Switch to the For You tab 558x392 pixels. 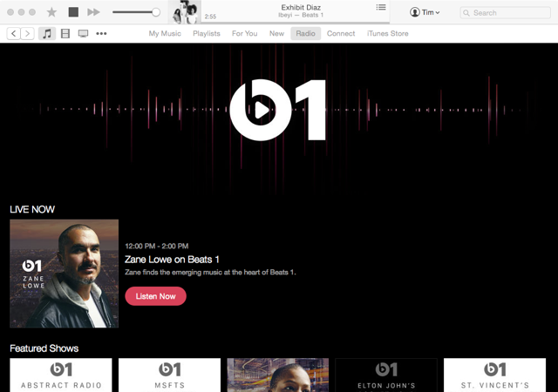244,33
